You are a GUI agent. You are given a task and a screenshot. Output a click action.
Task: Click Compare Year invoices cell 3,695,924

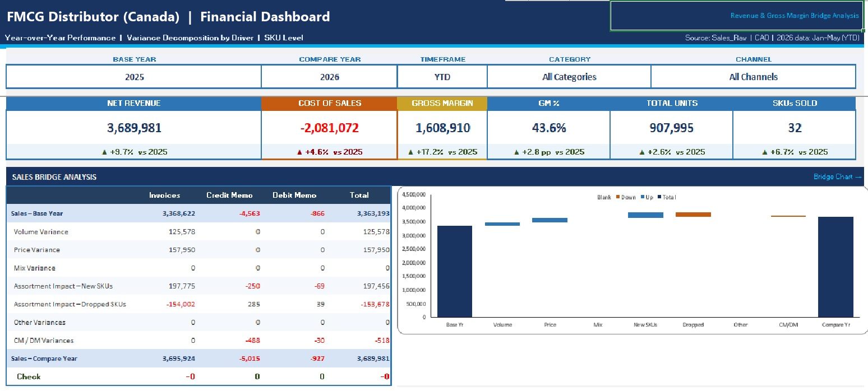tap(179, 359)
